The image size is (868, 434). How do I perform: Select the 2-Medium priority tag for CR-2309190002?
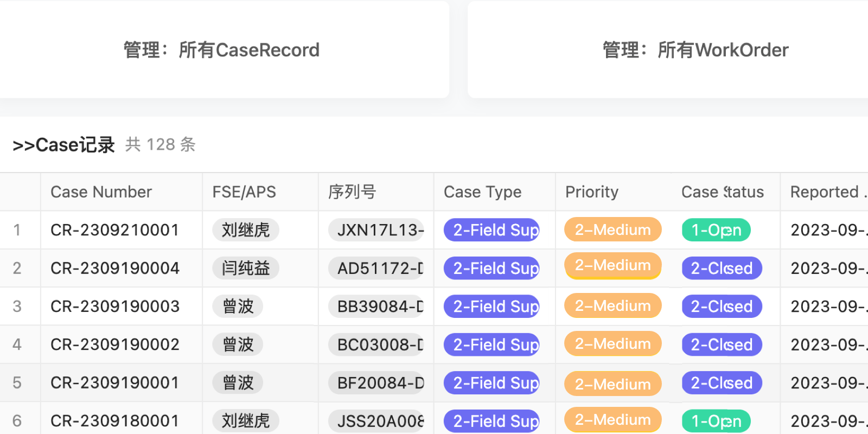612,344
